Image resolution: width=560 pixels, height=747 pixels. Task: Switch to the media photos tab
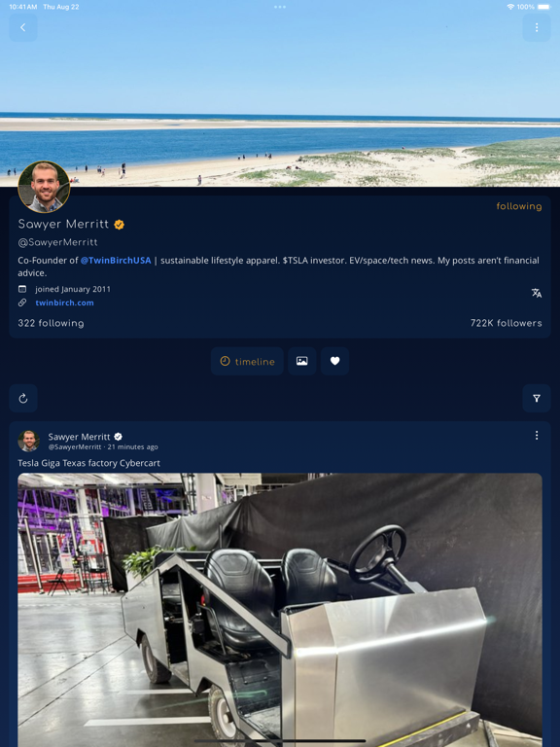[x=302, y=361]
